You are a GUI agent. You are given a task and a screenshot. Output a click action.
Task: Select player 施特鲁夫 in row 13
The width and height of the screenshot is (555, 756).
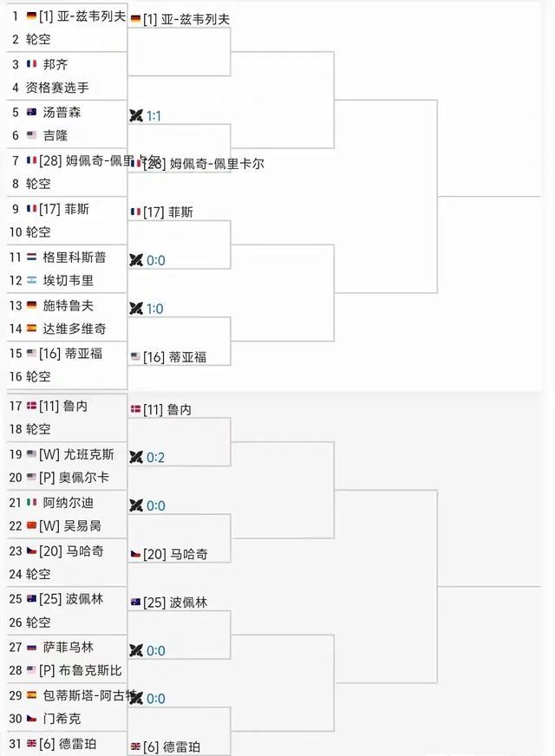68,305
